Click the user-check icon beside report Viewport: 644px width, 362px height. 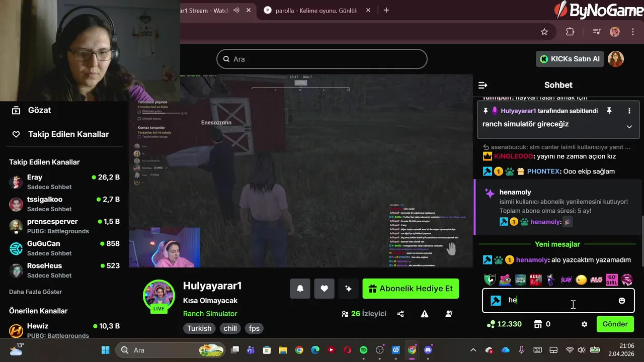(x=449, y=314)
